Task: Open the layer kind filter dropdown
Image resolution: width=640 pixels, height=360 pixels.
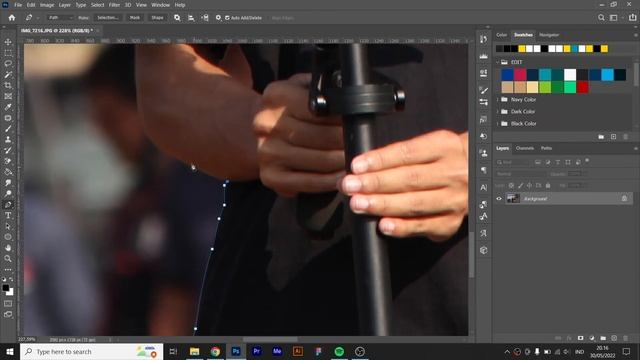Action: (x=513, y=162)
